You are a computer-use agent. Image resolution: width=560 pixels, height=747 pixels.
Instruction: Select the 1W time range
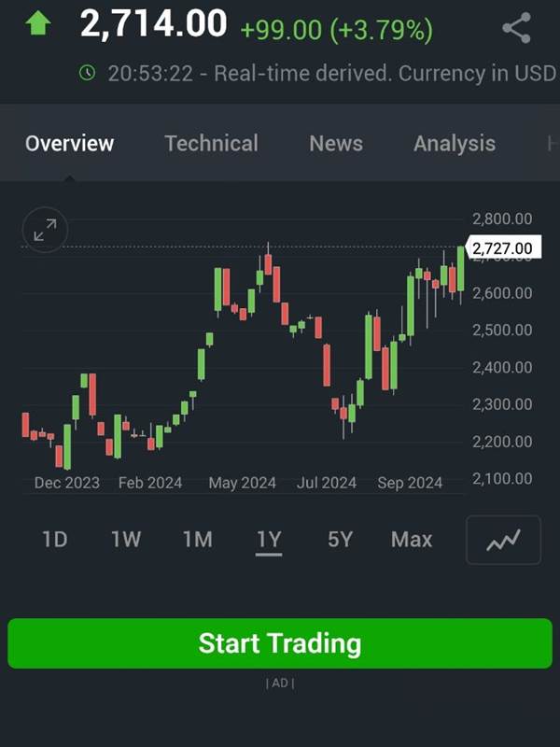coord(126,540)
